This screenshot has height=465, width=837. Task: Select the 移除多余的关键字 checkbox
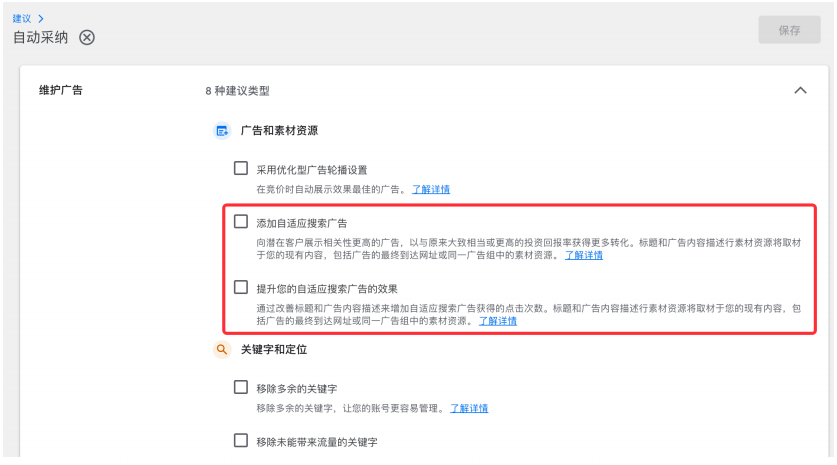click(241, 387)
